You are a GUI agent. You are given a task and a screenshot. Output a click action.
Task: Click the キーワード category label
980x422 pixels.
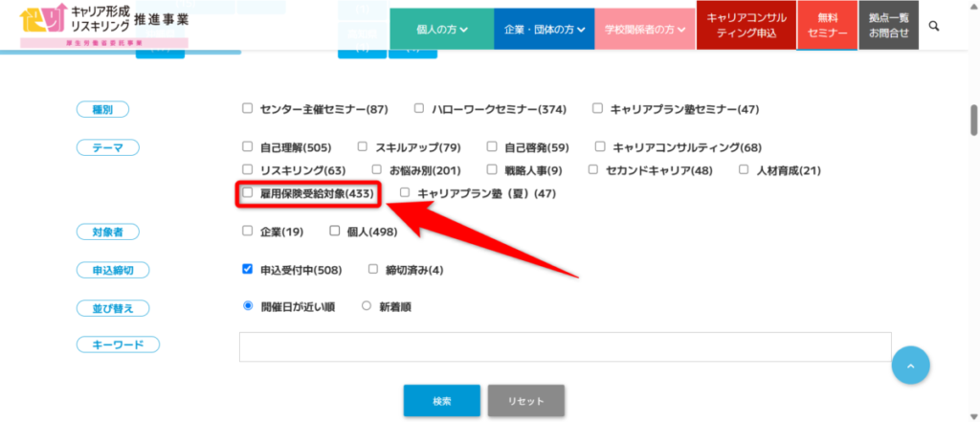tap(118, 344)
